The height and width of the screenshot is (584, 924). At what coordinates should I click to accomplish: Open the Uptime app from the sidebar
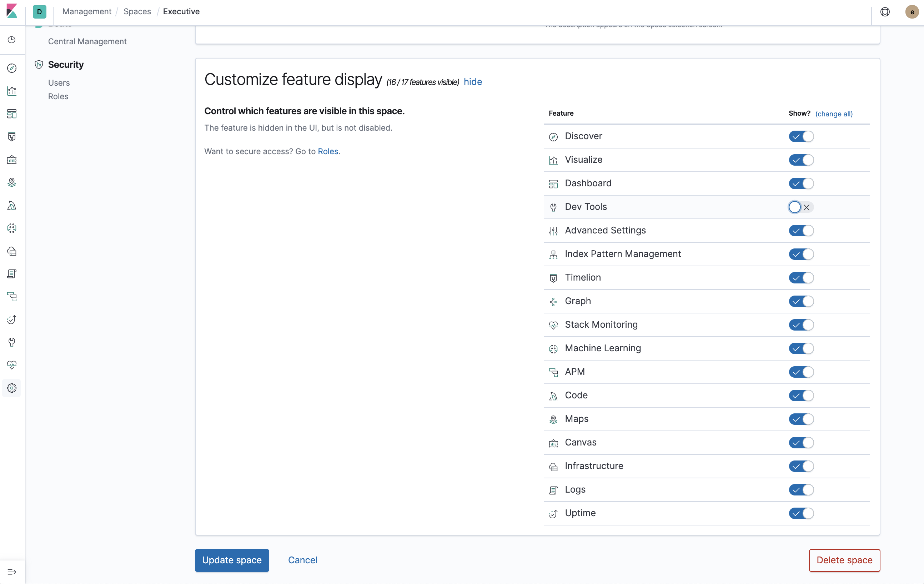click(11, 319)
